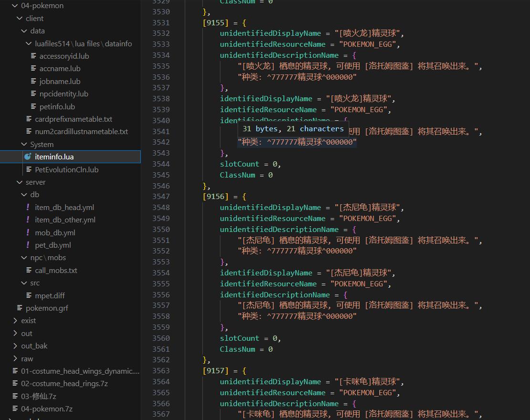530x420 pixels.
Task: Click line number 3547 in the gutter
Action: click(x=161, y=196)
